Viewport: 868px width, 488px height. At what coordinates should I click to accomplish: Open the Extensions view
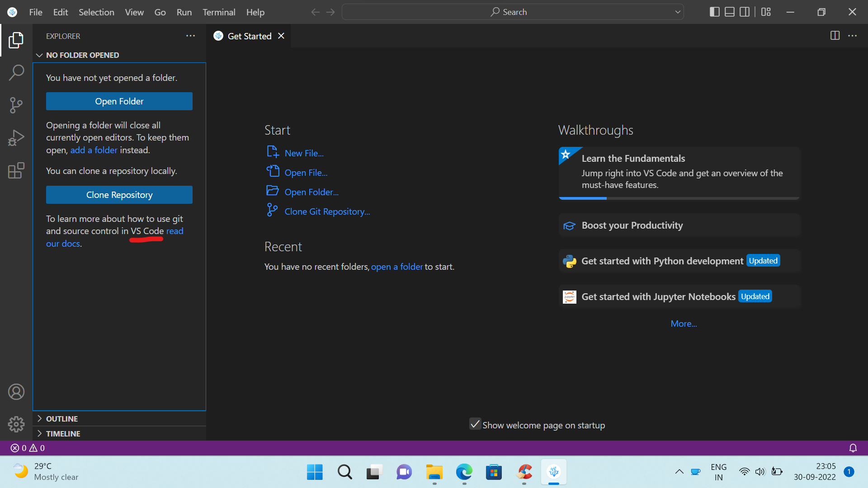click(x=16, y=171)
